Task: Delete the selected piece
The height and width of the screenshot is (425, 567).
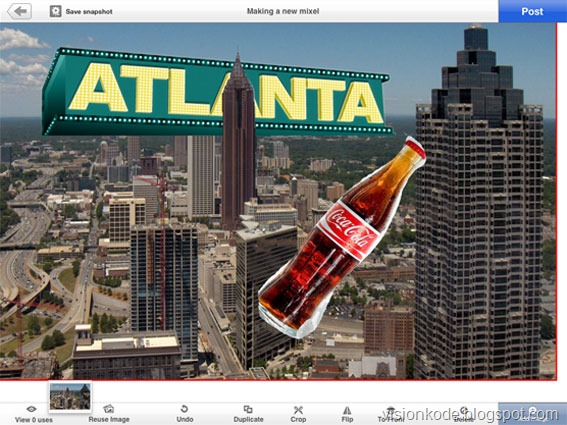Action: click(x=464, y=413)
